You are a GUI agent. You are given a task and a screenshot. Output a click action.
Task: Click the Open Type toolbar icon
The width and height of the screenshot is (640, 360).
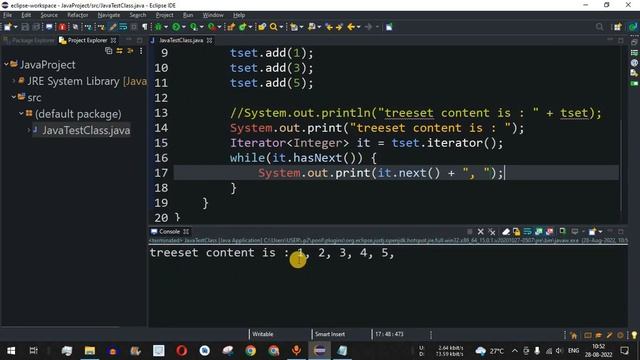coord(262,27)
